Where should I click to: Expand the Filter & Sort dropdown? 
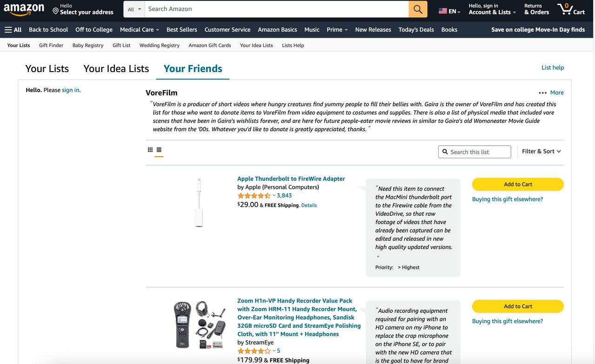click(541, 151)
